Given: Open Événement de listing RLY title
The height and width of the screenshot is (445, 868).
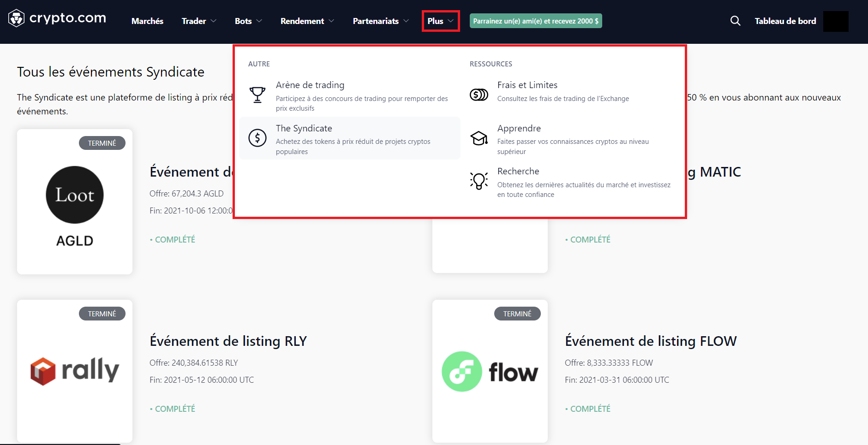Looking at the screenshot, I should 228,341.
